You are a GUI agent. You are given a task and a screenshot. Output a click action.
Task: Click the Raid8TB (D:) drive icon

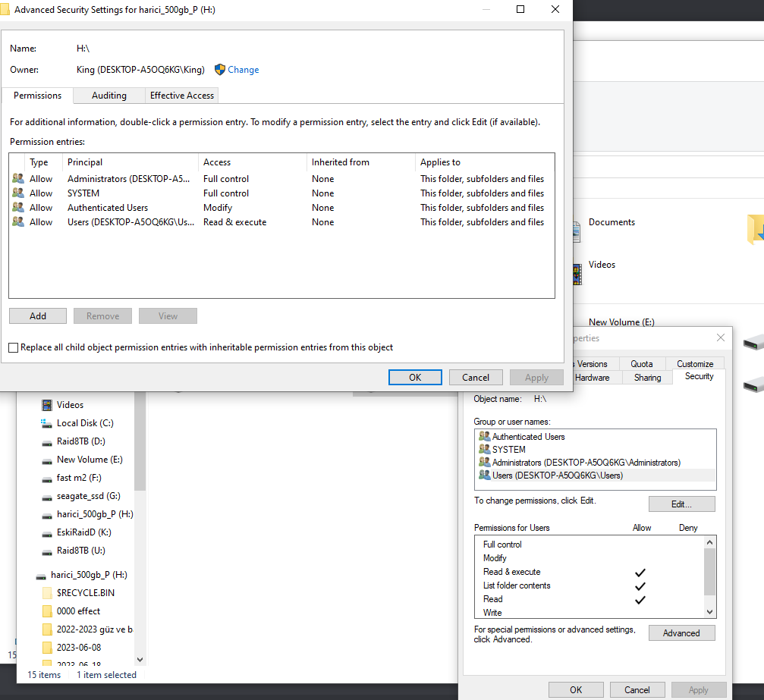coord(47,443)
